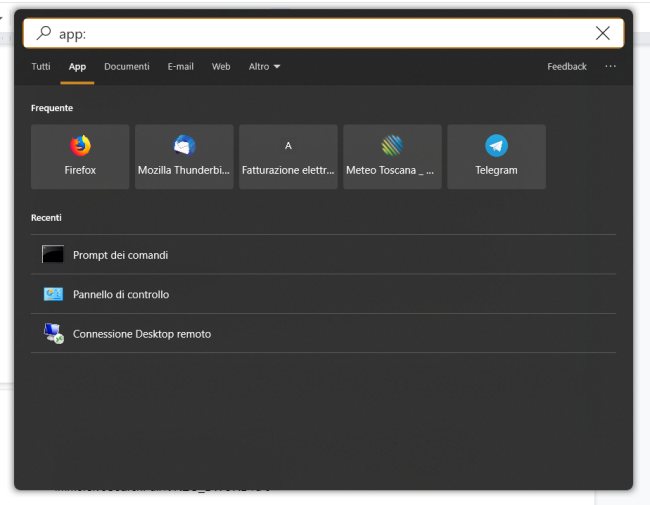Clear the search box with the X
650x505 pixels.
pos(602,33)
